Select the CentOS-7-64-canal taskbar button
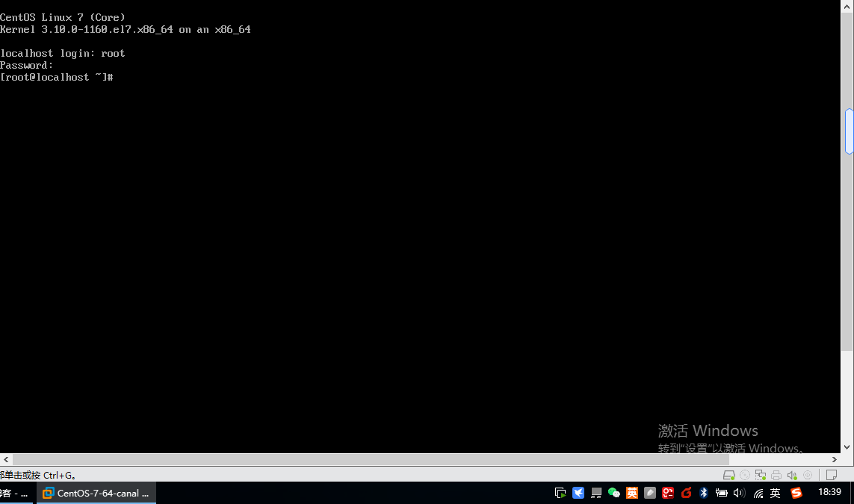This screenshot has width=854, height=504. click(96, 493)
